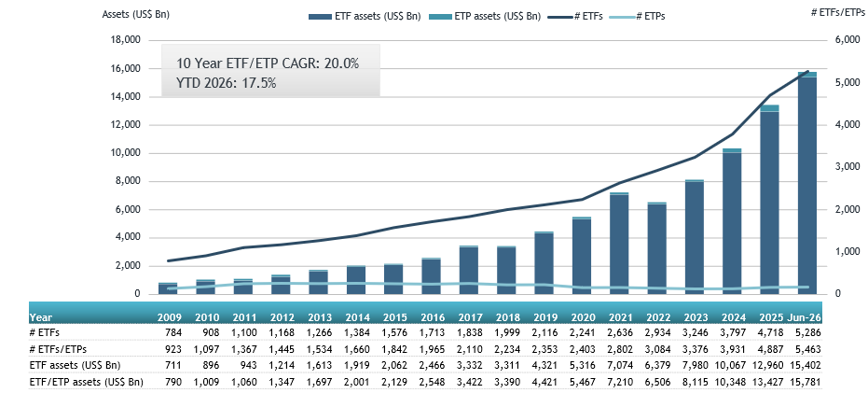
Task: Click the '2020' column header
Action: point(584,318)
